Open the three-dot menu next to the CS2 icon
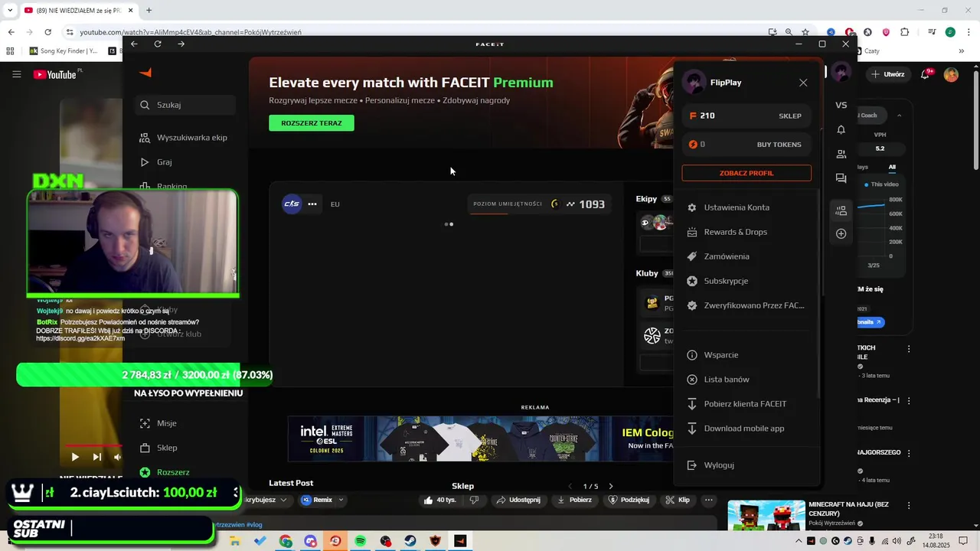 pos(312,204)
